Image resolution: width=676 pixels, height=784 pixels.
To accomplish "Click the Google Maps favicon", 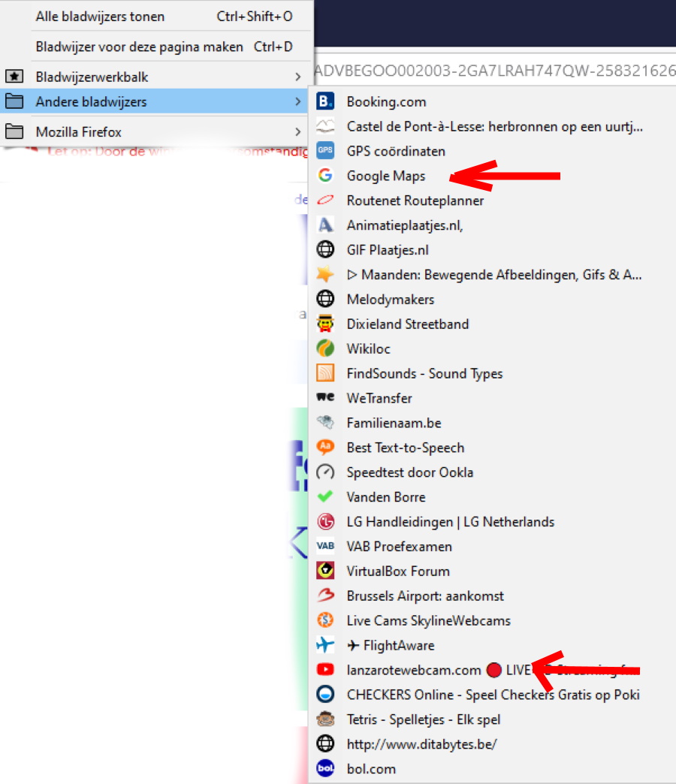I will click(325, 175).
